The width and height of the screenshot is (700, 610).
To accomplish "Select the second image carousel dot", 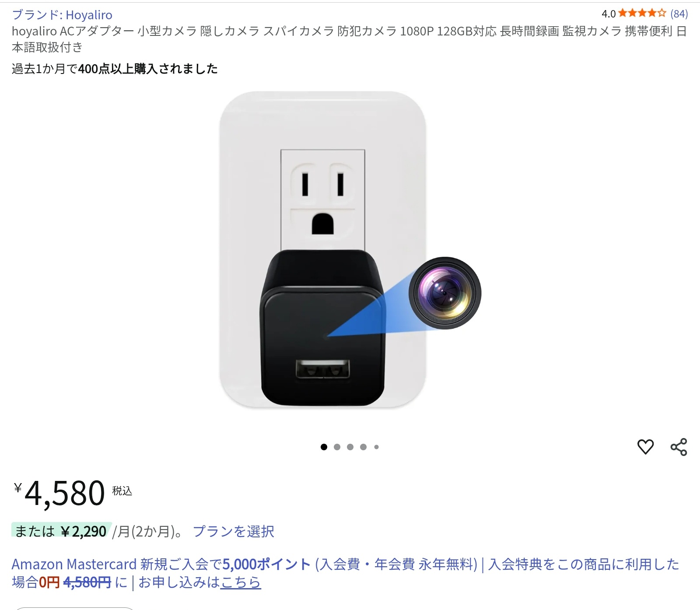I will [337, 447].
